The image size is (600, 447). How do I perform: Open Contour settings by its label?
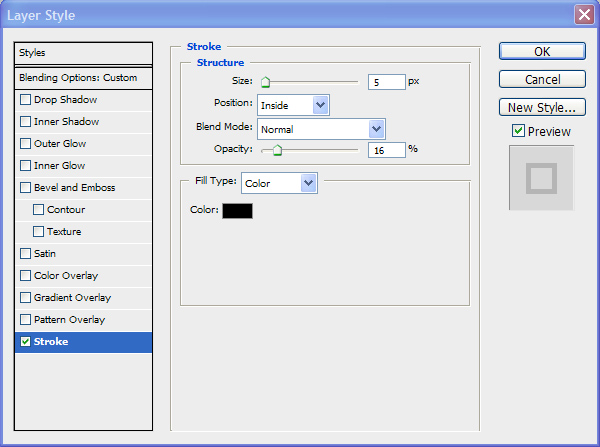click(x=66, y=210)
